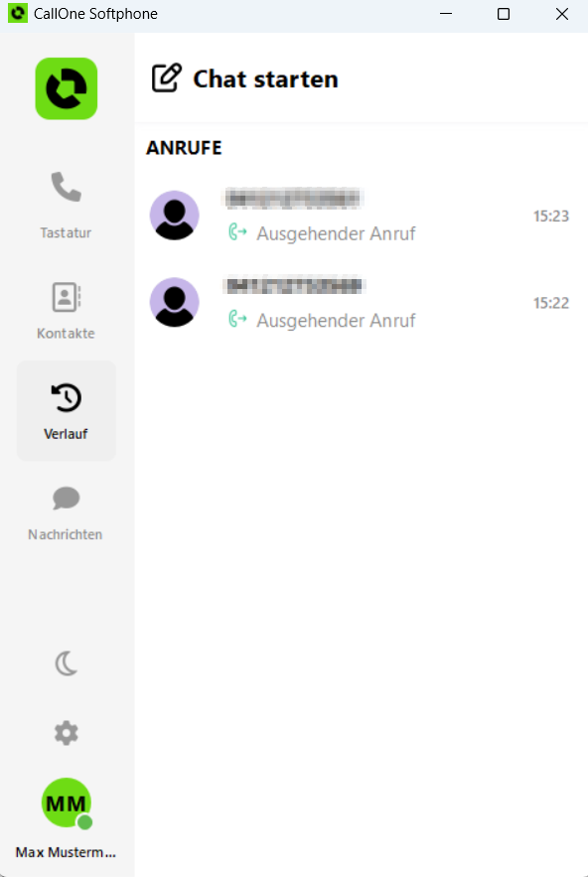Screen dimensions: 588x877
Task: Toggle dark mode with moon icon
Action: coord(66,663)
